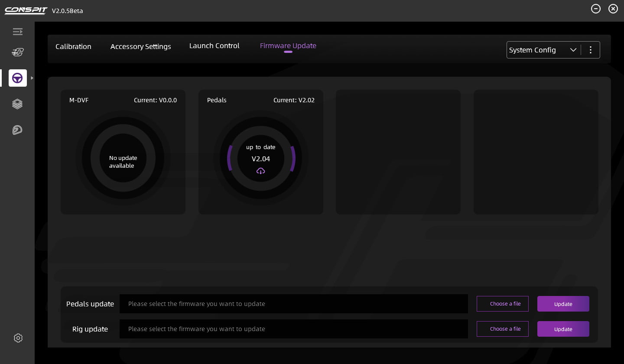
Task: Open the Conspit logo home page in sidebar
Action: (x=17, y=52)
